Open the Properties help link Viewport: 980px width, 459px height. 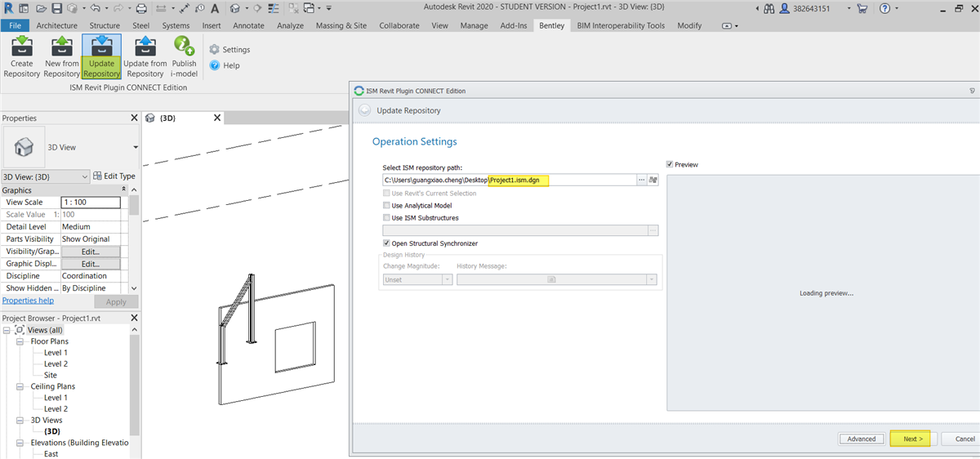pos(28,301)
